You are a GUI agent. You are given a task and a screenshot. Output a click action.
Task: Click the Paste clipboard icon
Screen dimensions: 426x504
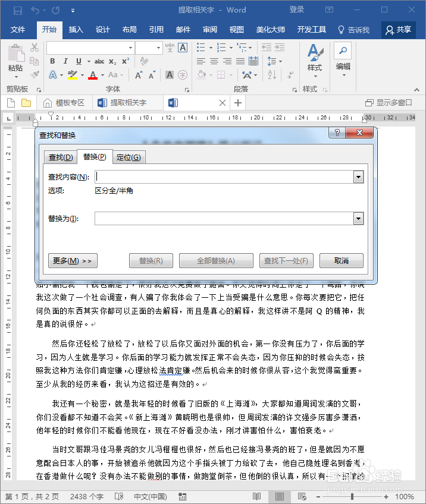[x=15, y=53]
